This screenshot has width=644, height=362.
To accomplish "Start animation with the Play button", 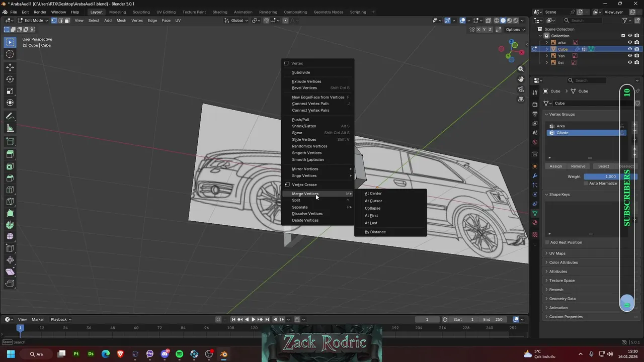I will click(x=253, y=319).
